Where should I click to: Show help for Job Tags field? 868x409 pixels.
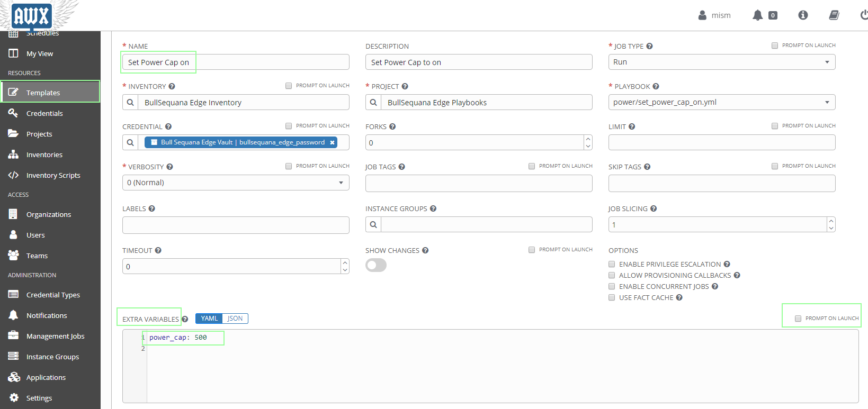click(401, 167)
